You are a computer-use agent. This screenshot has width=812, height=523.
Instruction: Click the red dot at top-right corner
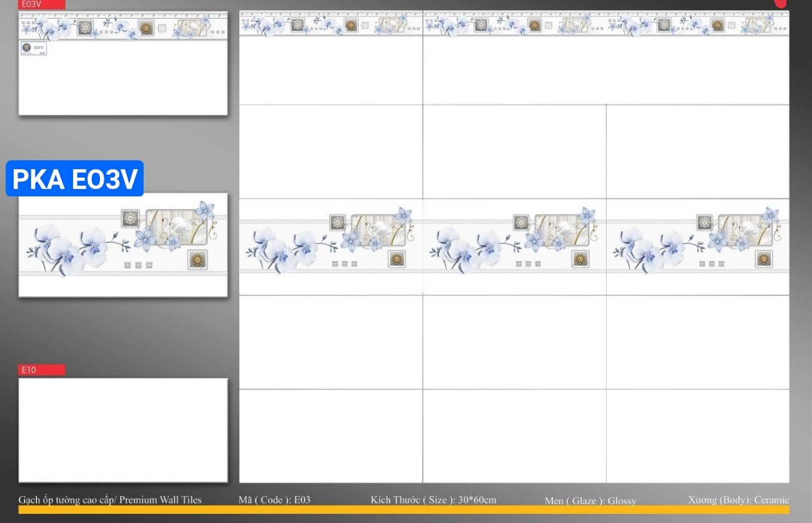click(x=780, y=3)
